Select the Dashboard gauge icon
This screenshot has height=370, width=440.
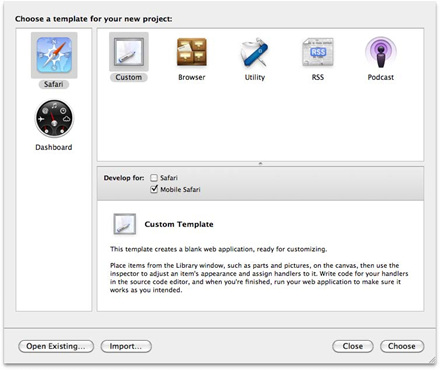(x=54, y=119)
